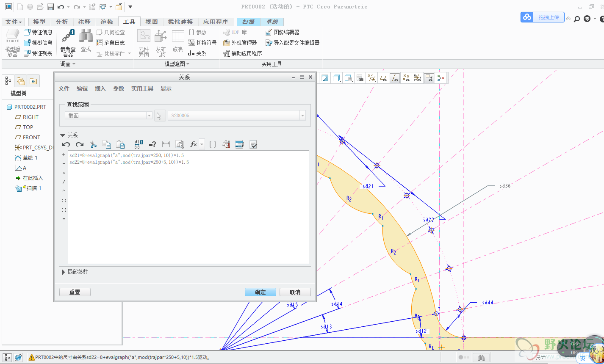Click the verify relations checkmark icon
This screenshot has height=364, width=604.
tap(253, 144)
